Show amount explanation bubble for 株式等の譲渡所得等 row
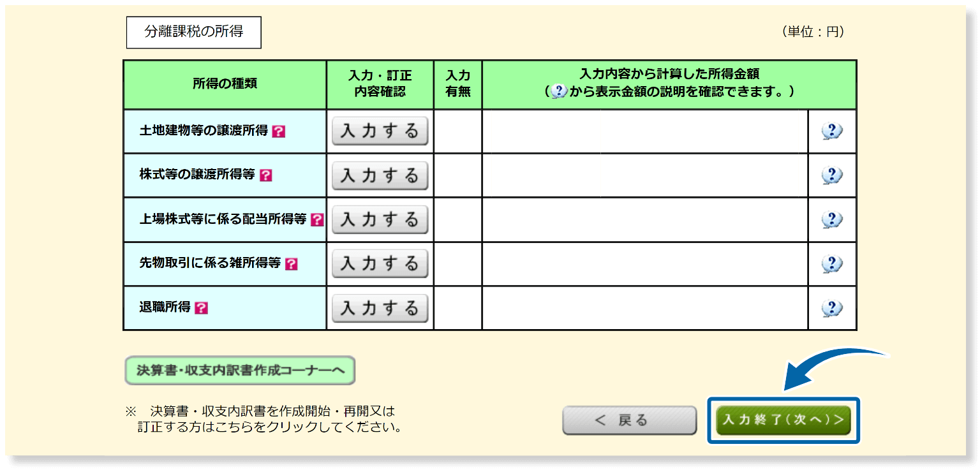Viewport: 980px width, 472px height. click(831, 175)
